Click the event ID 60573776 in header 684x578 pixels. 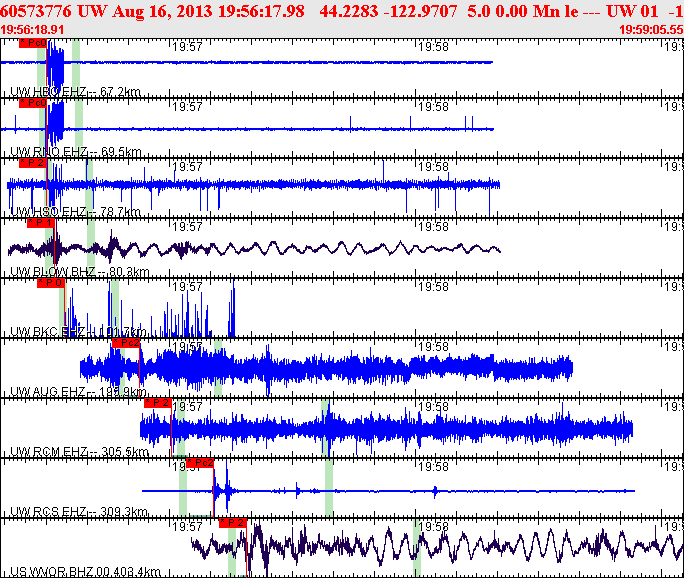[x=38, y=10]
